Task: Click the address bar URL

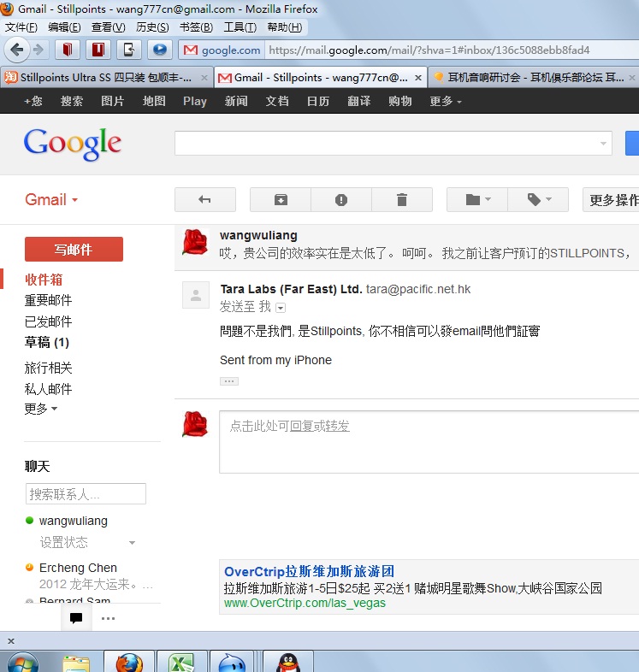Action: 429,50
